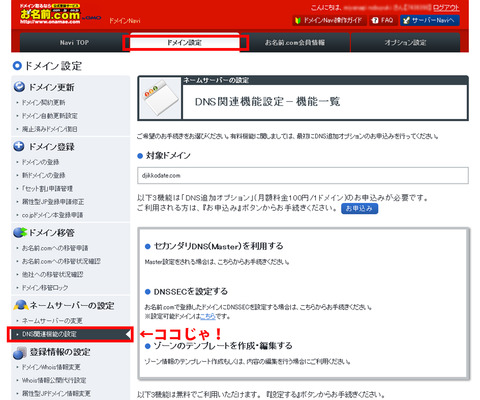Click the ドメイン更新 section icon

tap(19, 87)
